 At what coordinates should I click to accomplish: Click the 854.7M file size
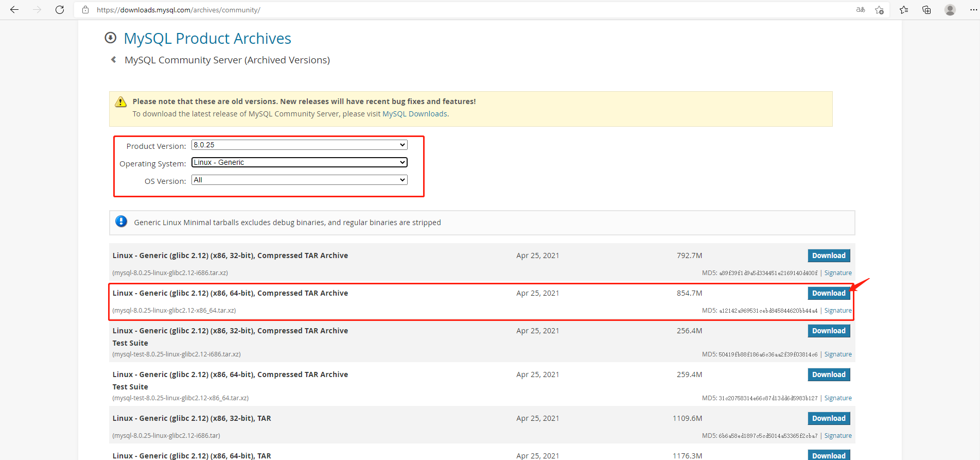coord(689,293)
